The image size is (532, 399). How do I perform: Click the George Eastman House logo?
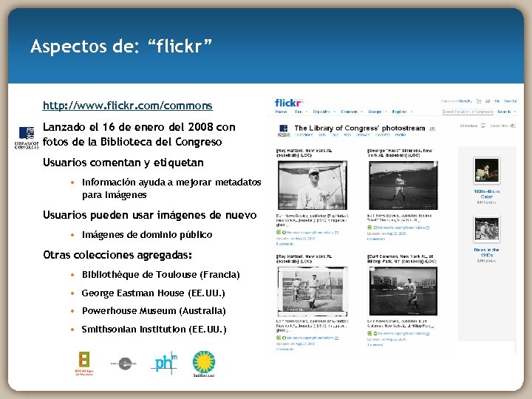(x=124, y=364)
